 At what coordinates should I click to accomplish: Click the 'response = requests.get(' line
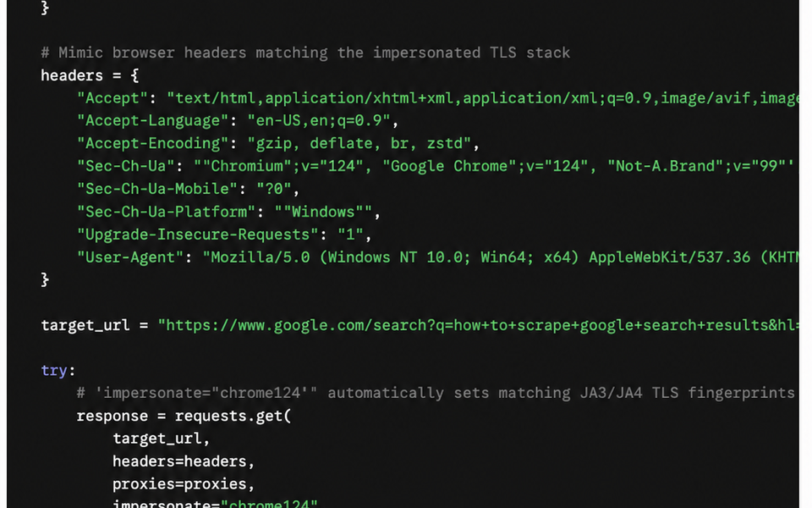[184, 417]
